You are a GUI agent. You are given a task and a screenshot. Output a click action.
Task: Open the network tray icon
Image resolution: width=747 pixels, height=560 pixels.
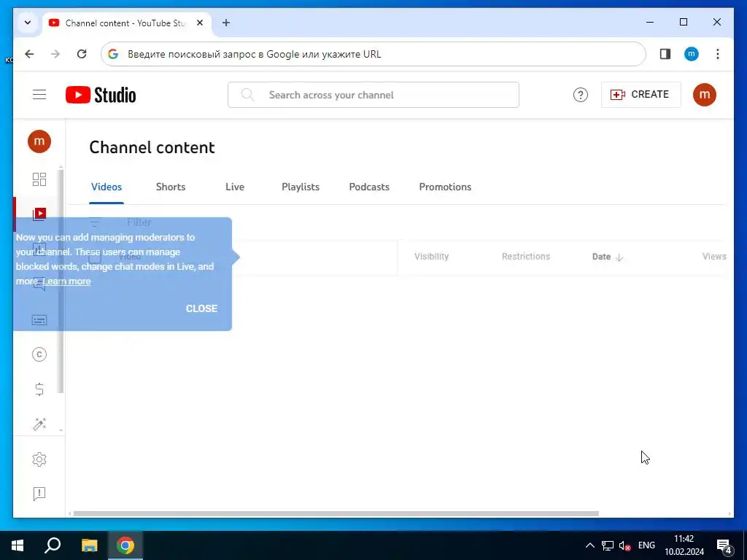tap(608, 545)
